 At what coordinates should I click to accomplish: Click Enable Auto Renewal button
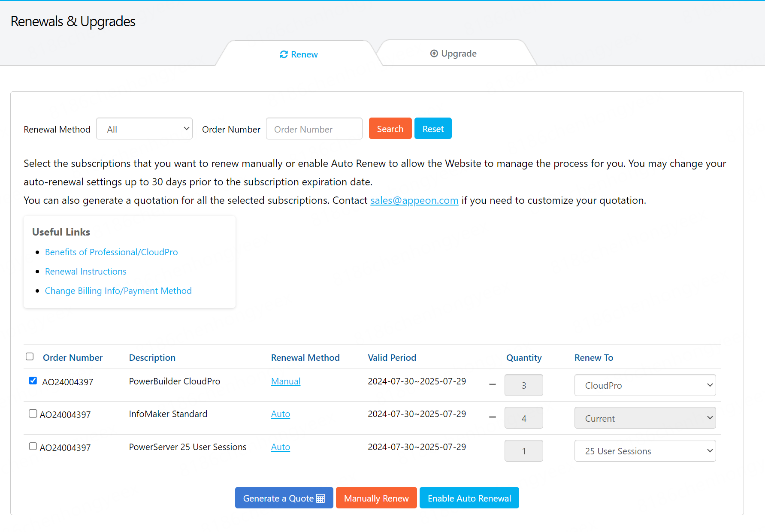469,498
